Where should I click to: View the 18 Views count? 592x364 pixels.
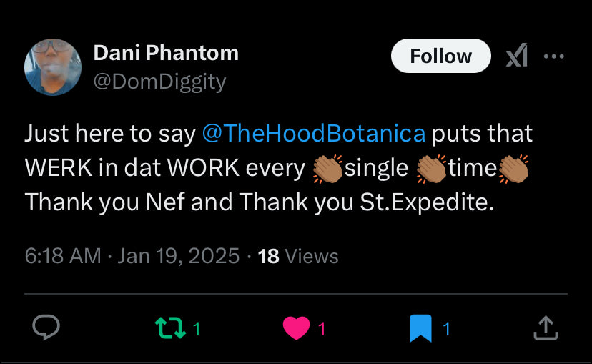coord(298,256)
